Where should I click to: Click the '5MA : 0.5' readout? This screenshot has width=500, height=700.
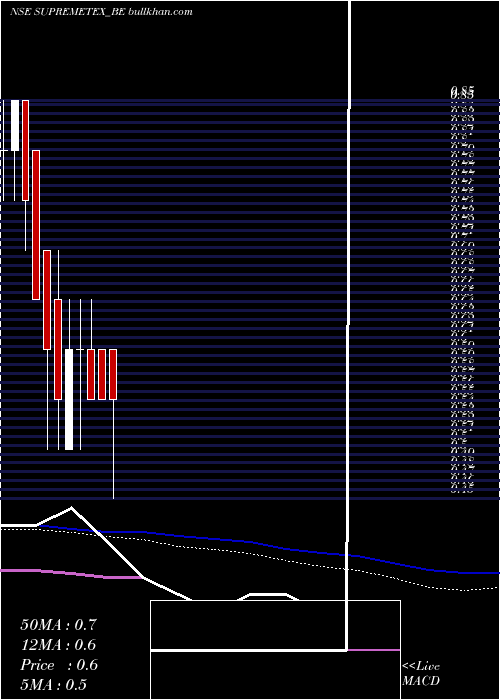pyautogui.click(x=54, y=685)
